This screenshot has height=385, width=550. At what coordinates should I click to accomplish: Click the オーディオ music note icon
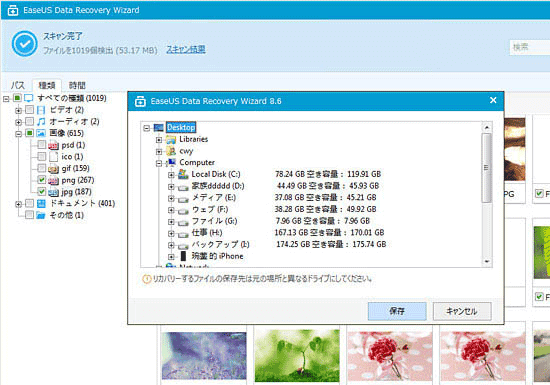41,122
